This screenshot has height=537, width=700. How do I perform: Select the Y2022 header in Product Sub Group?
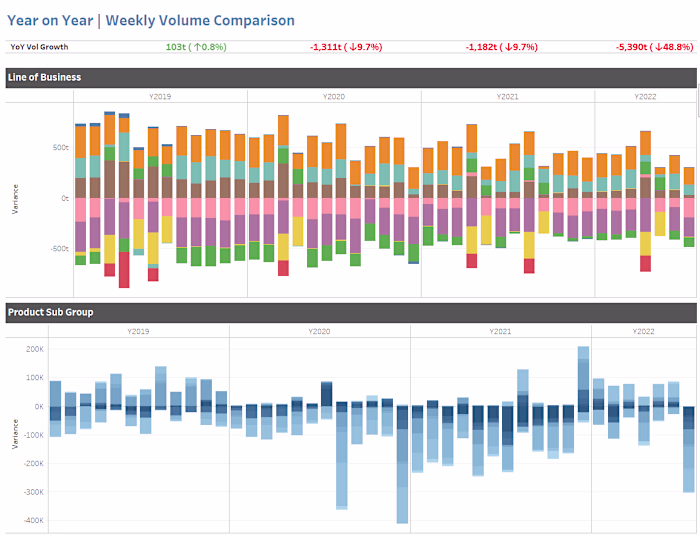643,331
